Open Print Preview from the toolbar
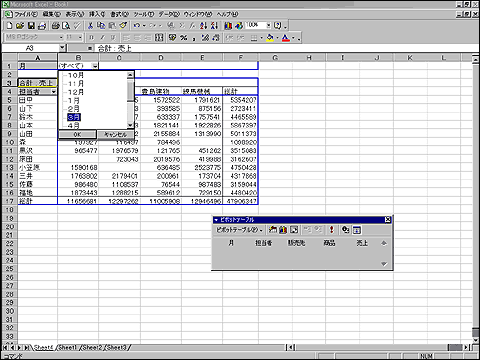480x360 pixels. pyautogui.click(x=66, y=26)
